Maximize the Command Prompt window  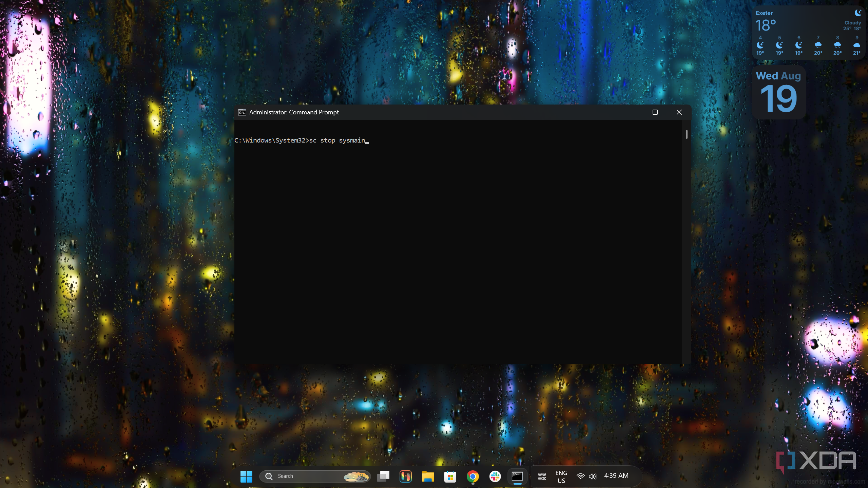(x=655, y=112)
